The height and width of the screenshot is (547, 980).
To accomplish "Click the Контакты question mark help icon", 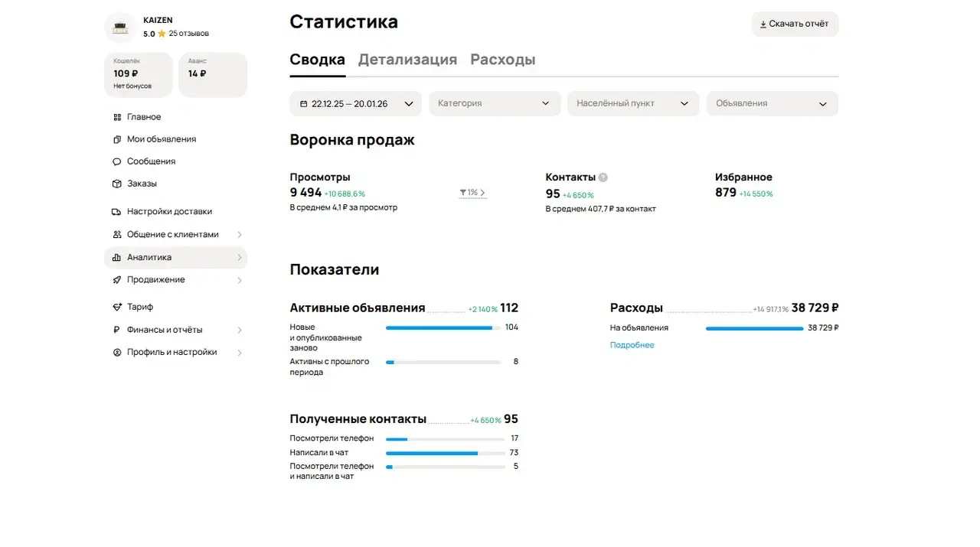I will (x=603, y=177).
